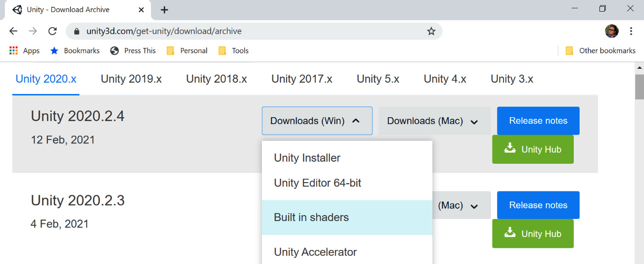Viewport: 644px width, 264px height.
Task: Click the Unity 2020.2.4 version heading
Action: click(77, 116)
